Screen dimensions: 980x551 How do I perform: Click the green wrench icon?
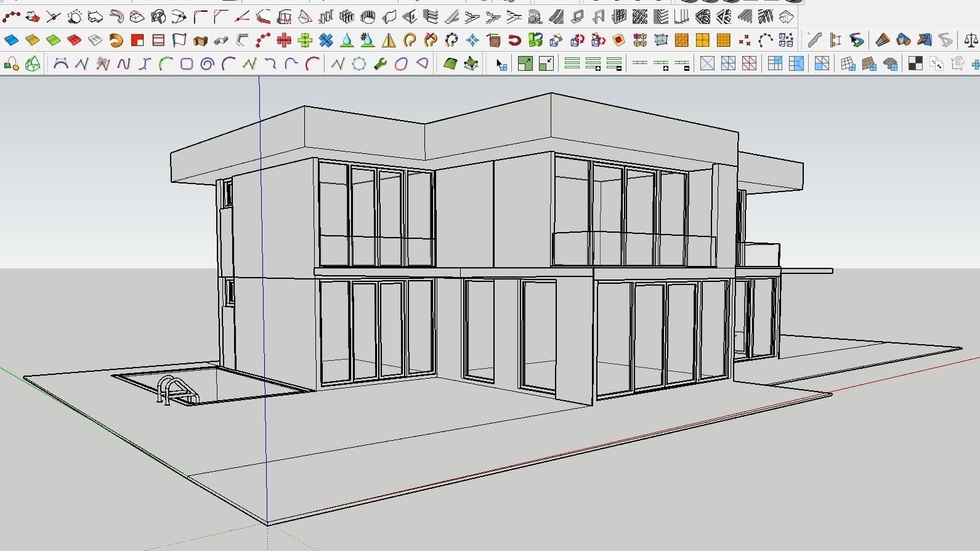click(380, 63)
